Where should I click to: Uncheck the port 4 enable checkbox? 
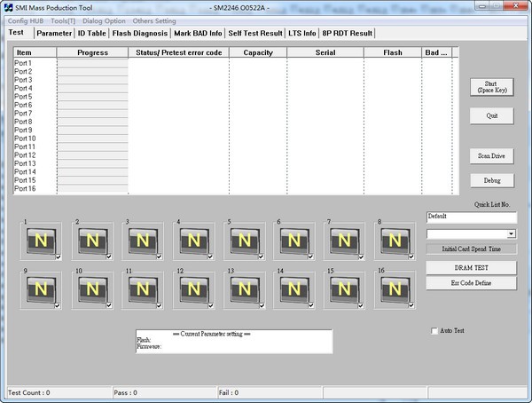(210, 257)
